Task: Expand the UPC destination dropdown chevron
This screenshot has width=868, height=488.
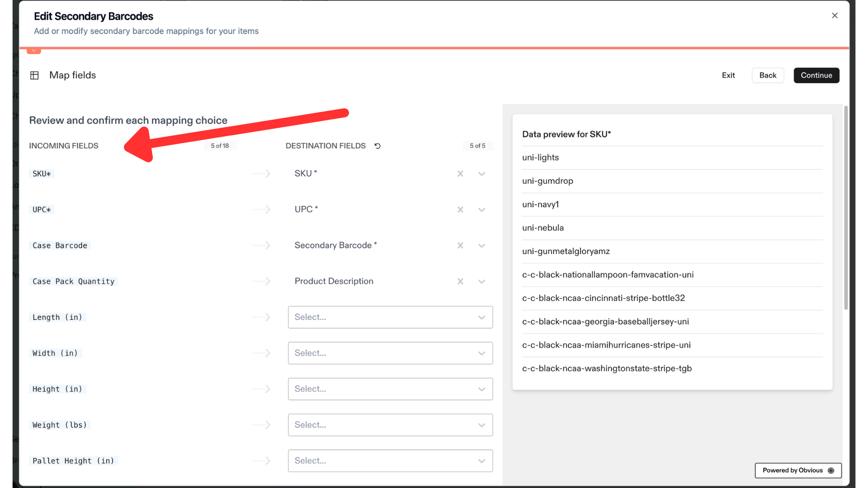Action: click(482, 210)
